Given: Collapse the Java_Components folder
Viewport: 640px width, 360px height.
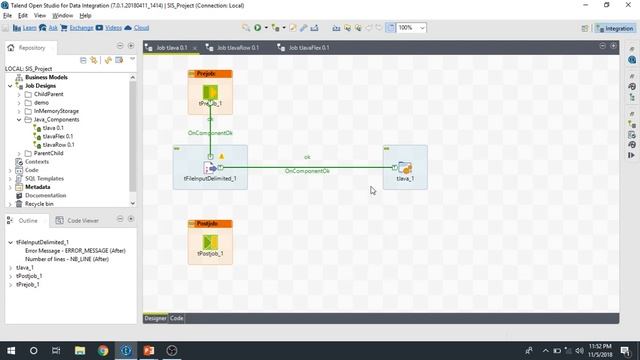Looking at the screenshot, I should coord(19,120).
